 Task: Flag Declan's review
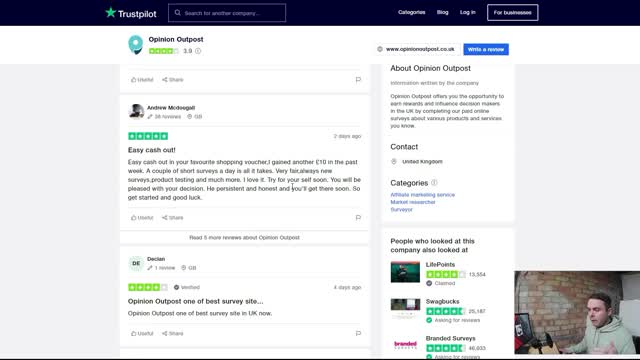coord(358,333)
